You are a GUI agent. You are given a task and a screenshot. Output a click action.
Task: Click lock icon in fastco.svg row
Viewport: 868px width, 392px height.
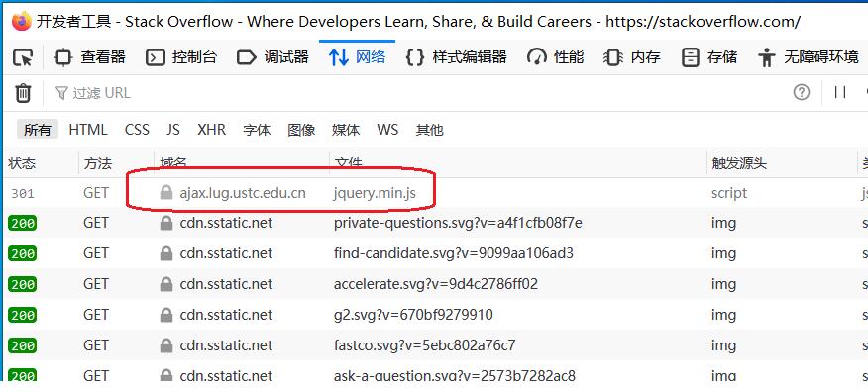pyautogui.click(x=166, y=345)
